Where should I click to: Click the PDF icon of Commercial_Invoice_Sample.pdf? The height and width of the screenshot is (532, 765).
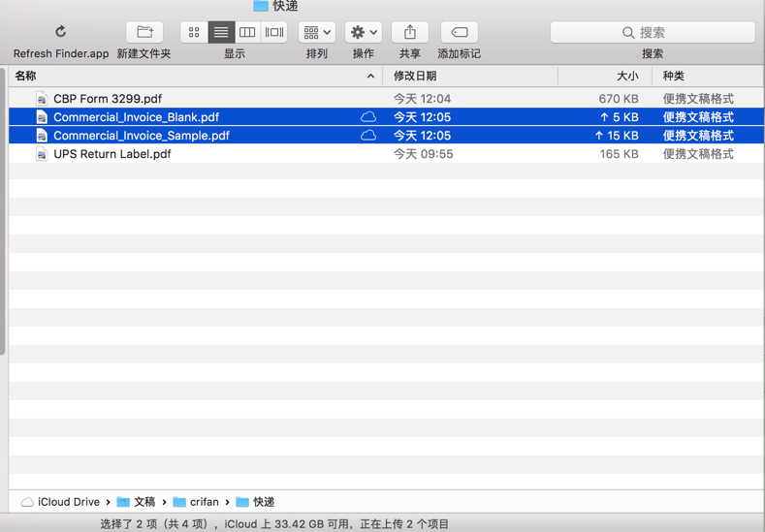pyautogui.click(x=42, y=136)
